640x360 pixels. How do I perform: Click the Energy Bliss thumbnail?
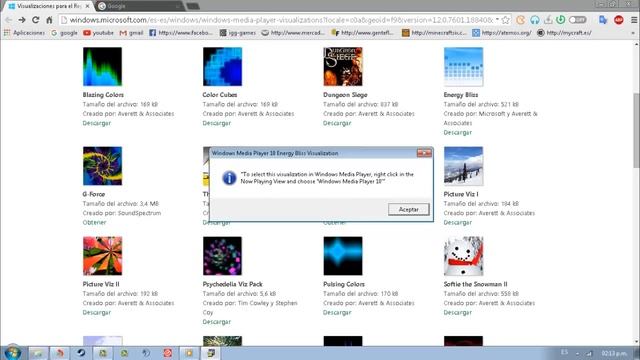click(x=463, y=67)
